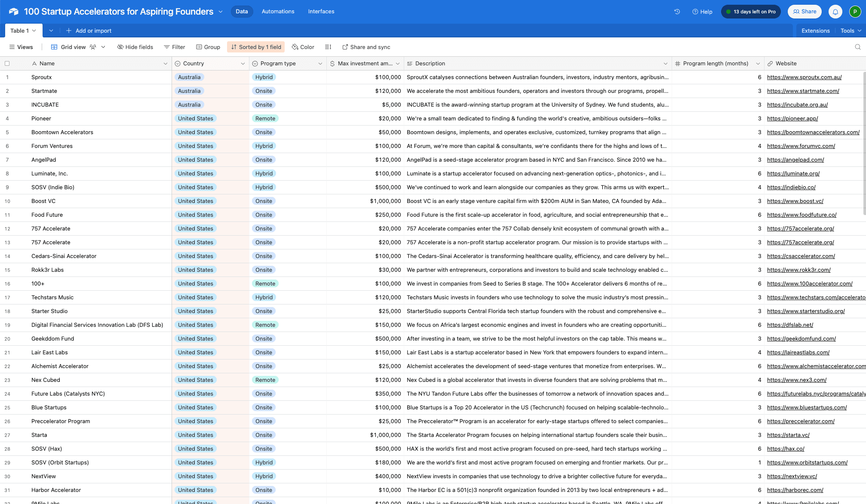
Task: Expand the Country column dropdown arrow
Action: tap(243, 63)
